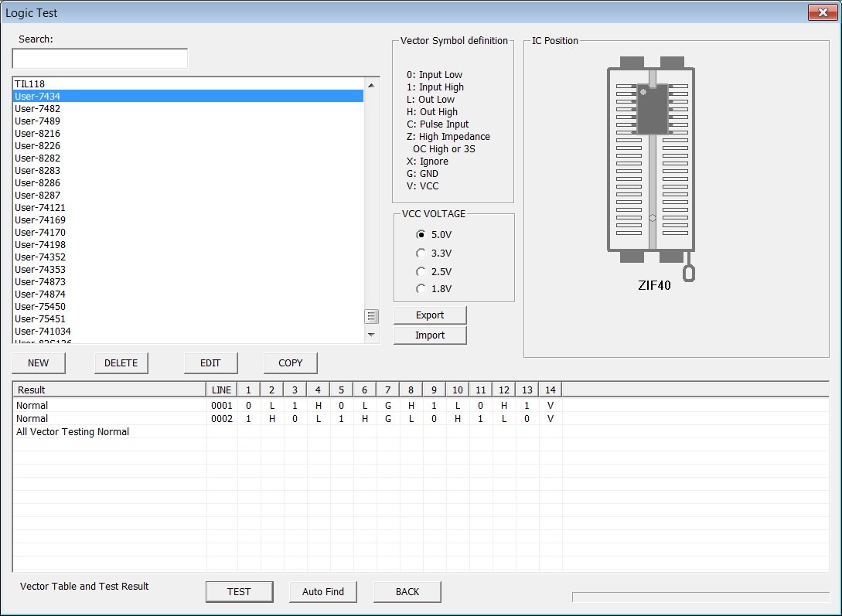Open EDIT for the selected entry
This screenshot has width=842, height=616.
coord(210,362)
